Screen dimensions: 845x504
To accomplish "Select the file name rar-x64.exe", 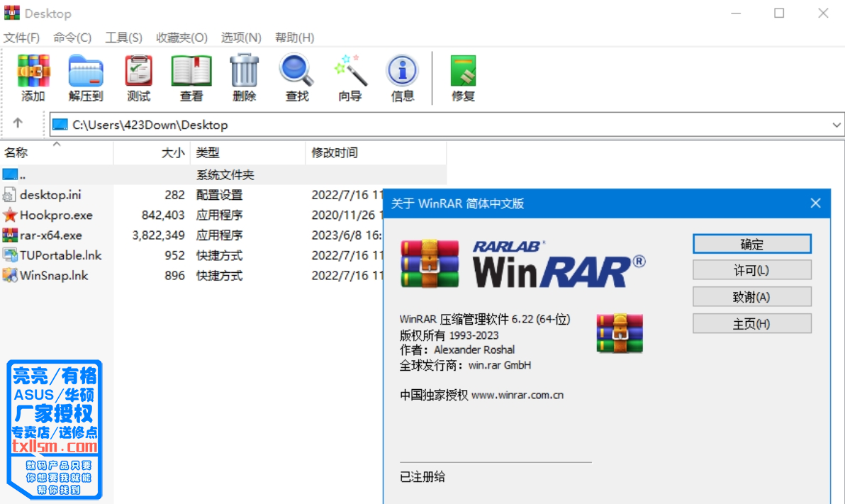I will pyautogui.click(x=50, y=235).
